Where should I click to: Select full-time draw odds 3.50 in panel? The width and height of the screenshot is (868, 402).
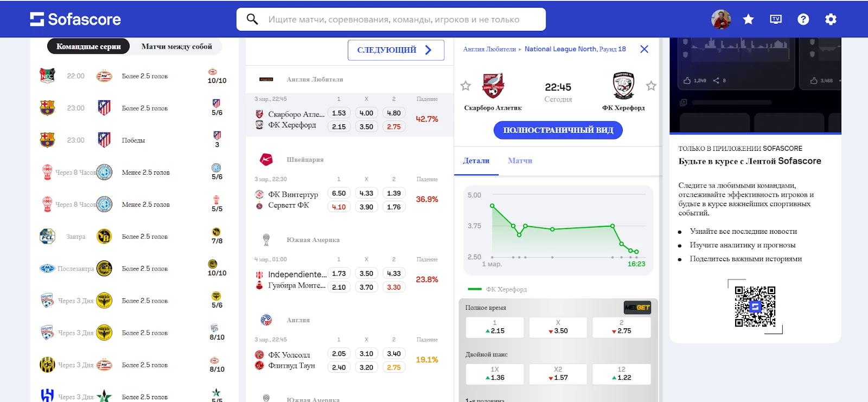pos(558,327)
